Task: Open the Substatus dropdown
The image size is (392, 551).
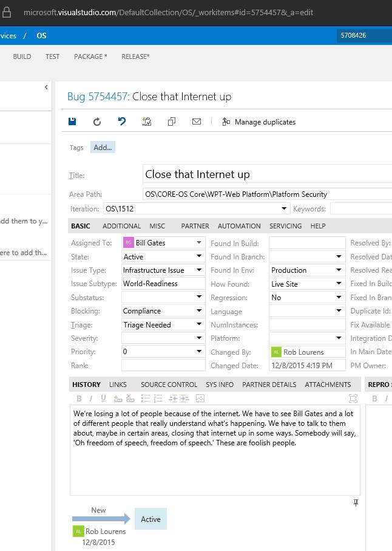Action: (x=199, y=296)
